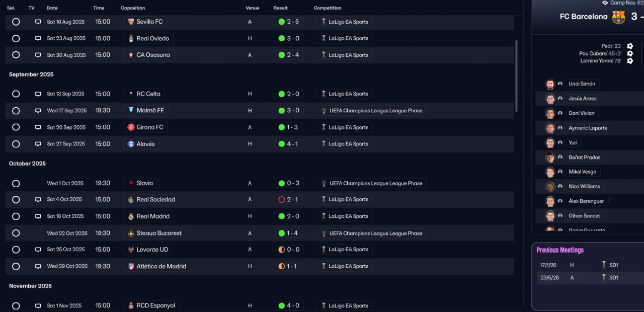
Task: Click the Steaua Bucarest club badge
Action: coord(131,233)
